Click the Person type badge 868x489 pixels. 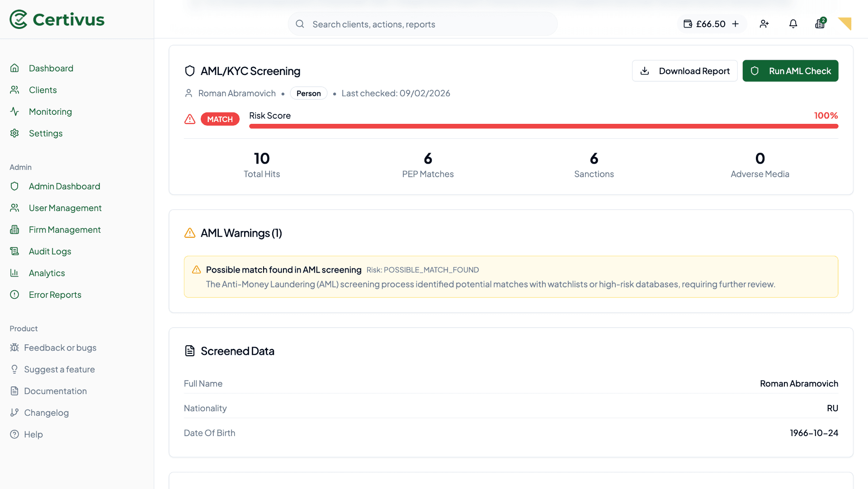(x=308, y=93)
